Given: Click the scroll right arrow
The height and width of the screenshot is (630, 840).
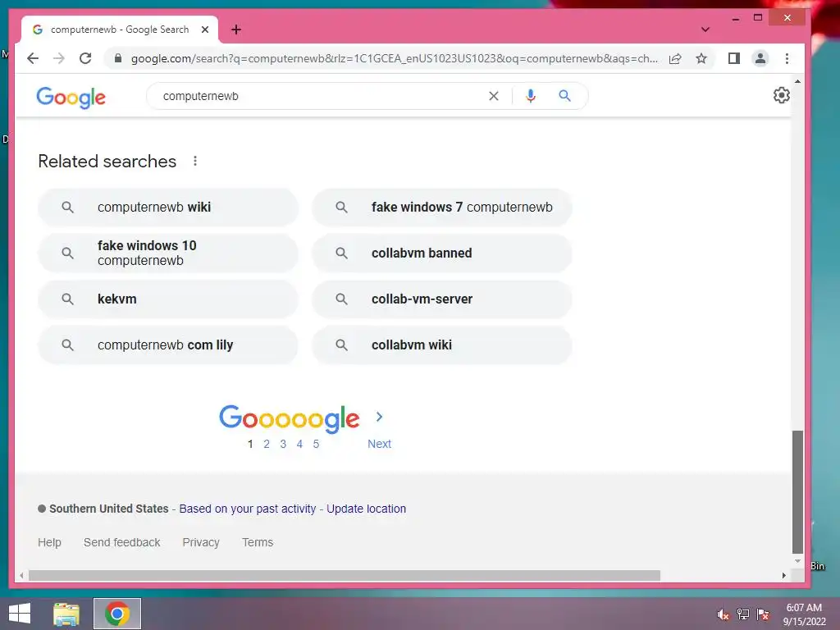Looking at the screenshot, I should click(783, 575).
